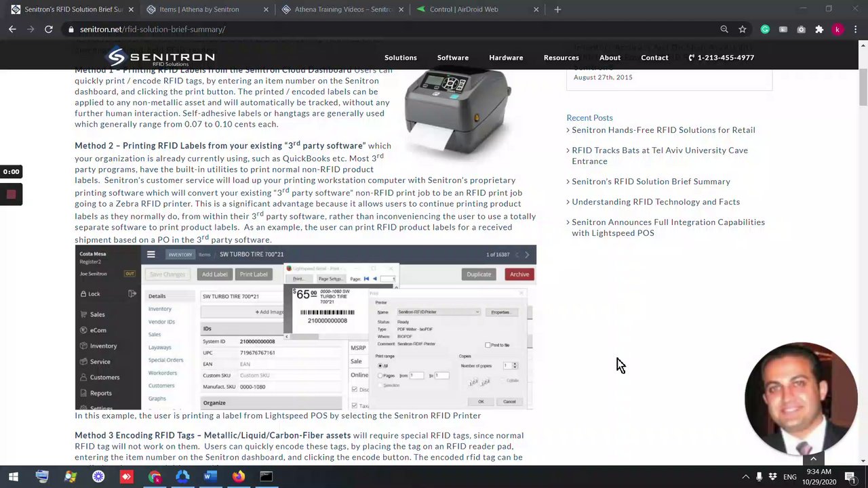Screen dimensions: 868x488
Task: Open the AnyDesk taskbar app
Action: click(x=127, y=476)
